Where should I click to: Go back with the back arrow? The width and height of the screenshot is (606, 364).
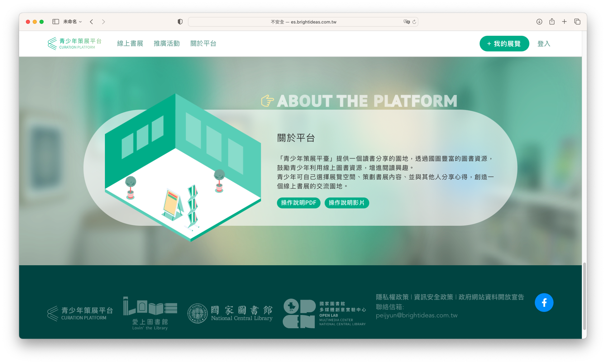coord(91,22)
